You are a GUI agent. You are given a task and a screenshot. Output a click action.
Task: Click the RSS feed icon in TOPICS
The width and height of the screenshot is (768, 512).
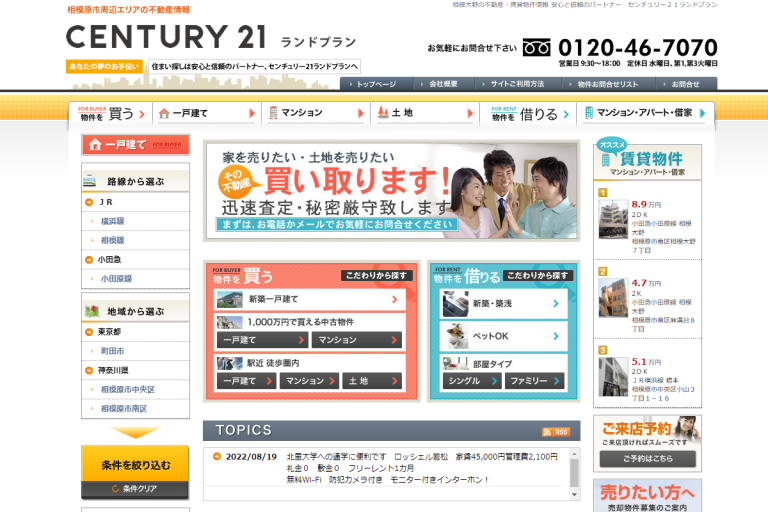coord(555,432)
